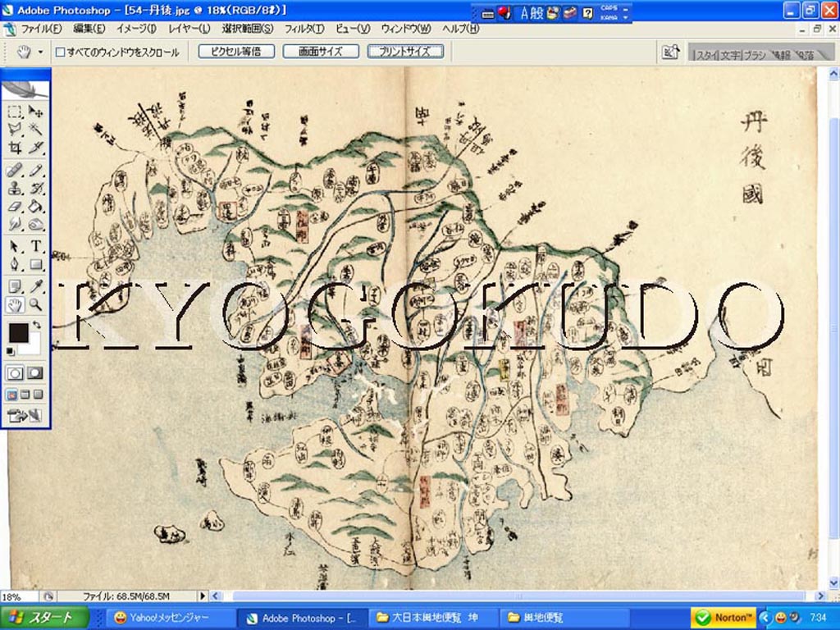
Task: Pick the Magic Wand tool
Action: coord(35,129)
